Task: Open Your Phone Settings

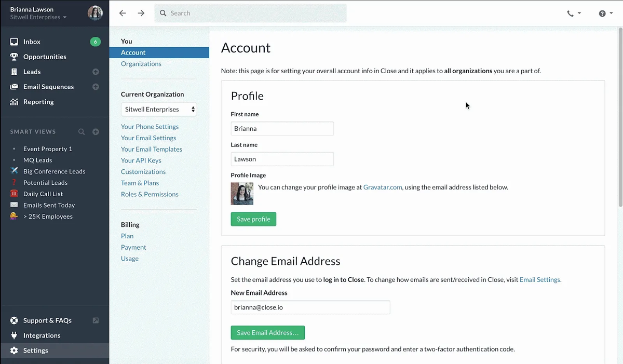Action: (x=150, y=127)
